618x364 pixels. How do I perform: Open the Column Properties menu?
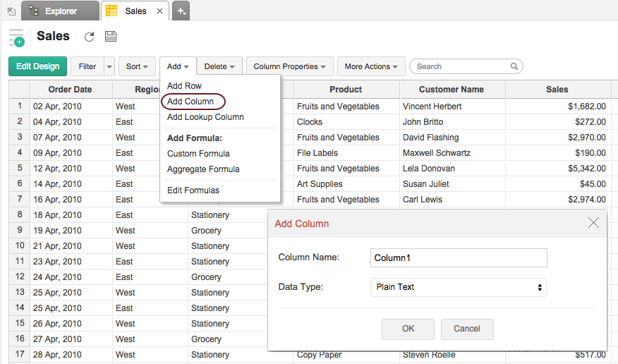[x=289, y=66]
